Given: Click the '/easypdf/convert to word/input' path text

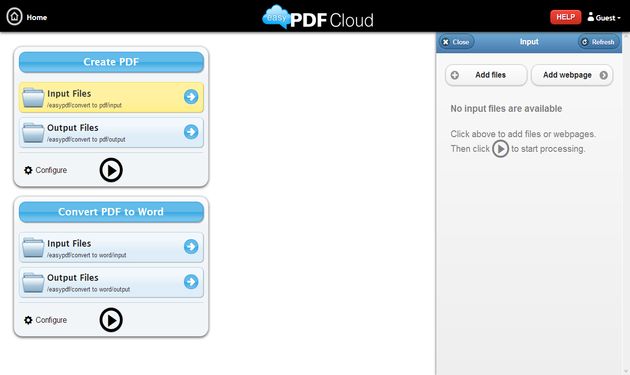Looking at the screenshot, I should 87,255.
